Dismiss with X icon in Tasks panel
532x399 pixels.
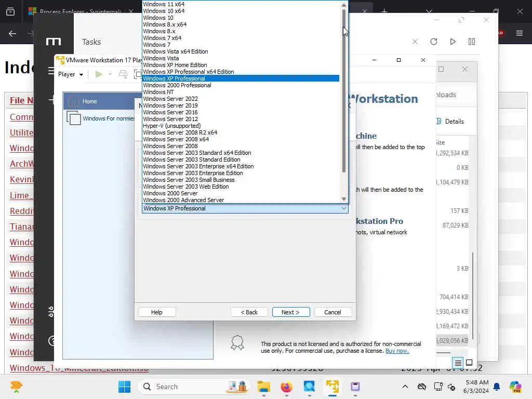(x=415, y=42)
